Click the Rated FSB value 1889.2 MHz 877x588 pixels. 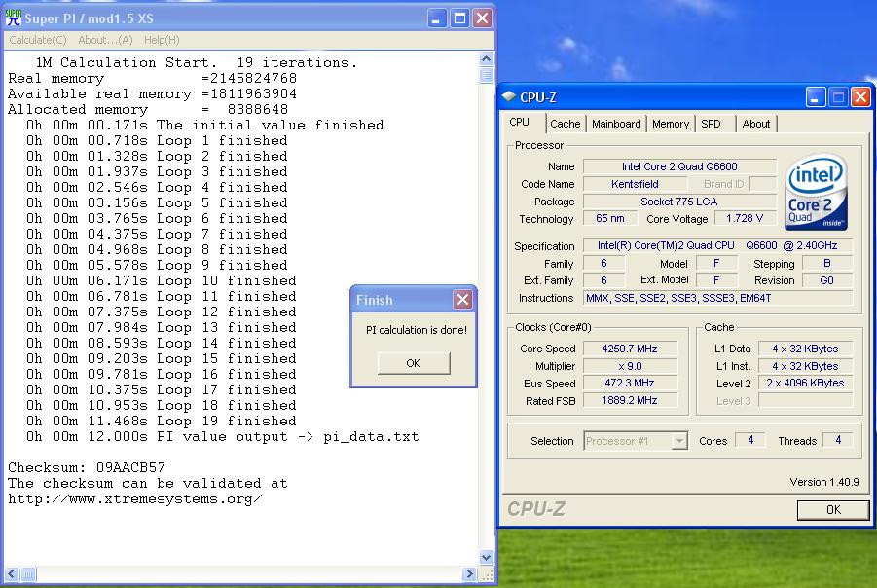point(630,400)
